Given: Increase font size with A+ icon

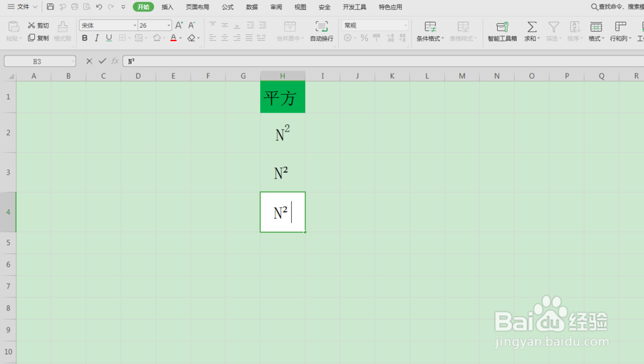Looking at the screenshot, I should [179, 26].
